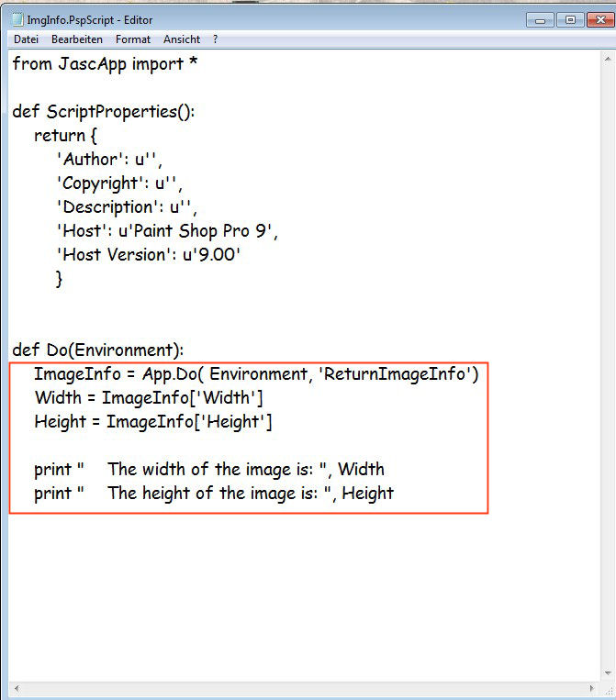The height and width of the screenshot is (700, 616).
Task: Click the horizontal scrollbar track
Action: tap(303, 687)
